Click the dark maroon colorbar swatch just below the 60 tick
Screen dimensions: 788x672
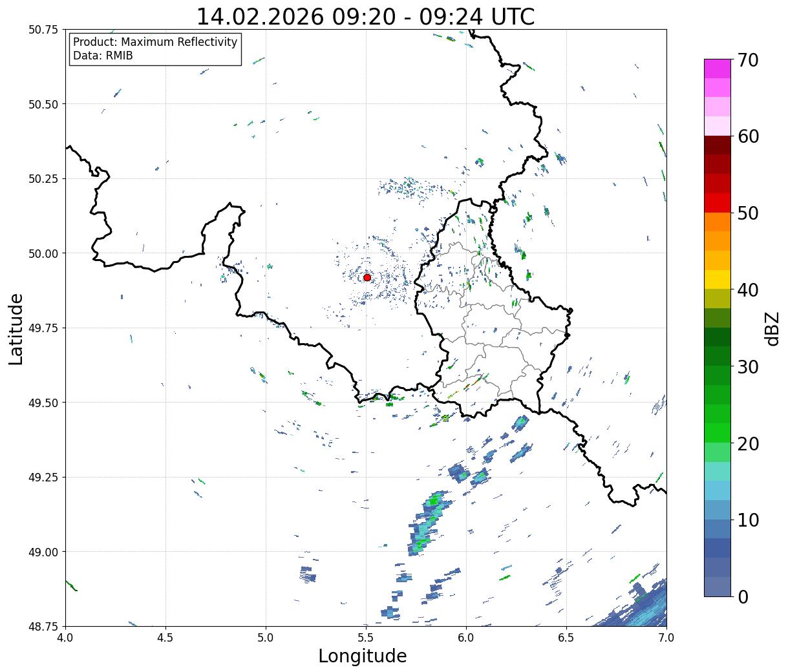[x=718, y=145]
